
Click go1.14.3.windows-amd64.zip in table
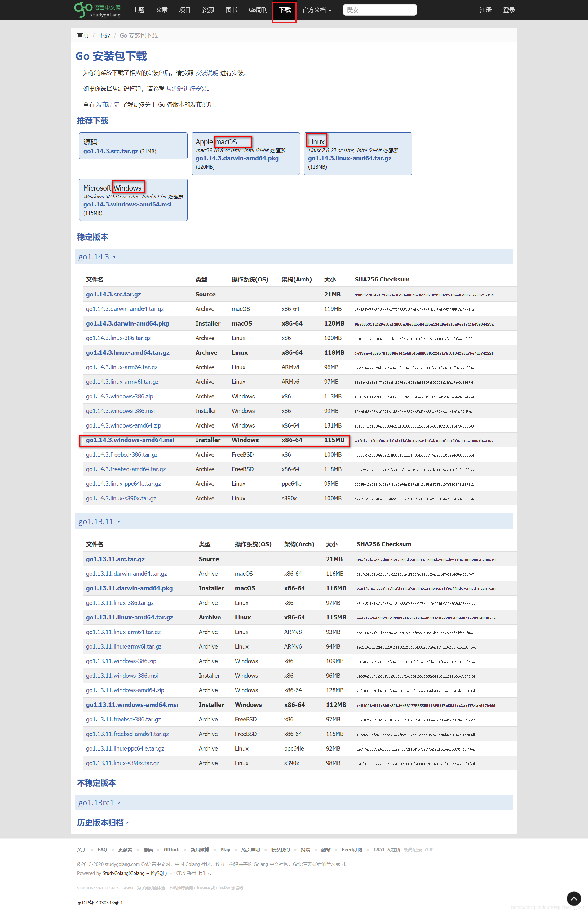point(123,425)
